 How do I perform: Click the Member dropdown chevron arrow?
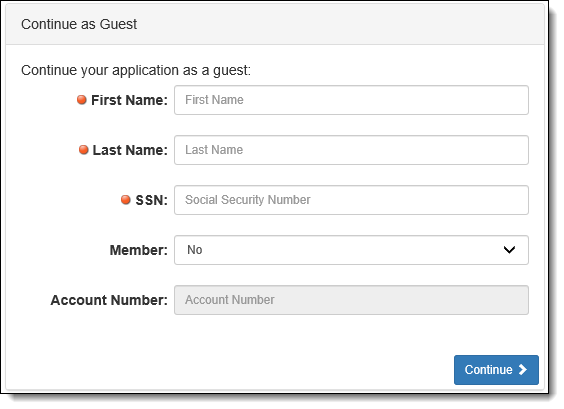(x=509, y=250)
